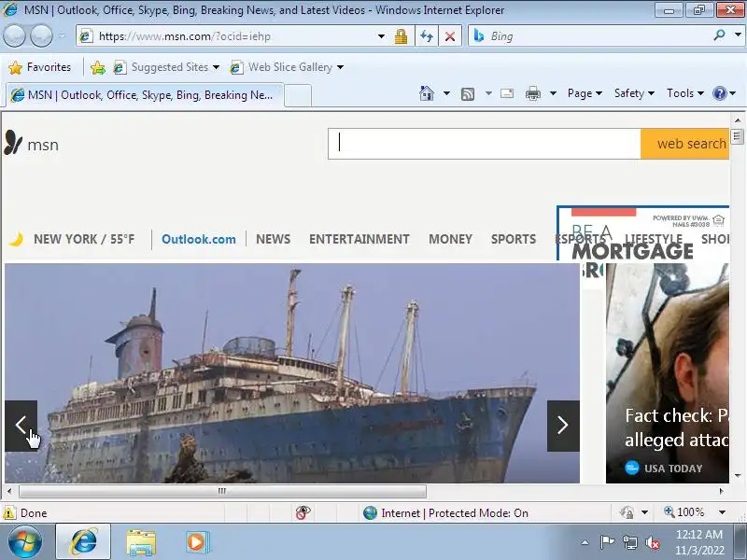This screenshot has width=747, height=560.
Task: Click the red Stop loading button
Action: coord(450,36)
